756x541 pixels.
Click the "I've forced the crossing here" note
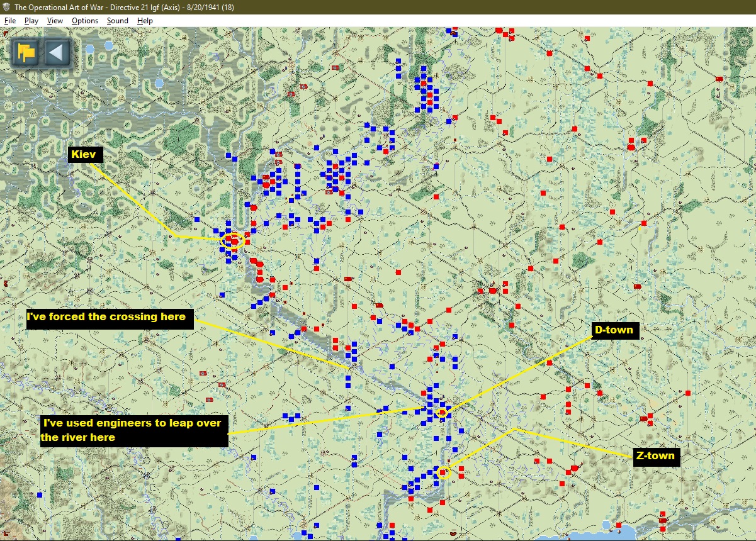pos(106,317)
